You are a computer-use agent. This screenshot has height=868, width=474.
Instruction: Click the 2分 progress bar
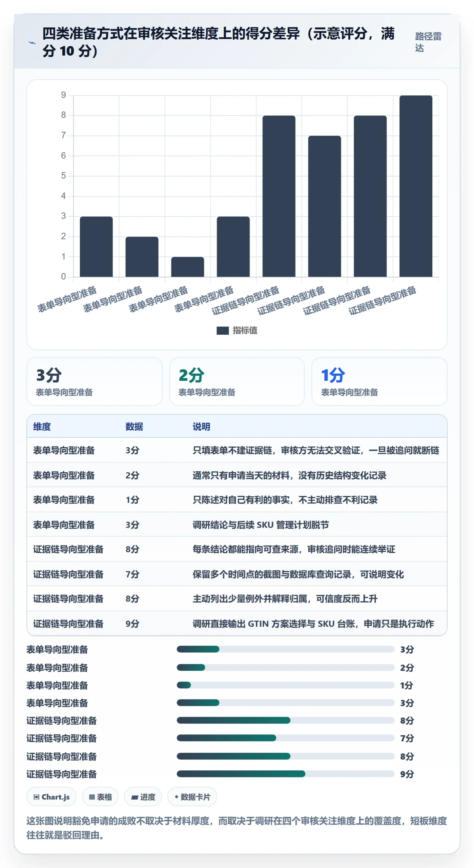point(285,668)
